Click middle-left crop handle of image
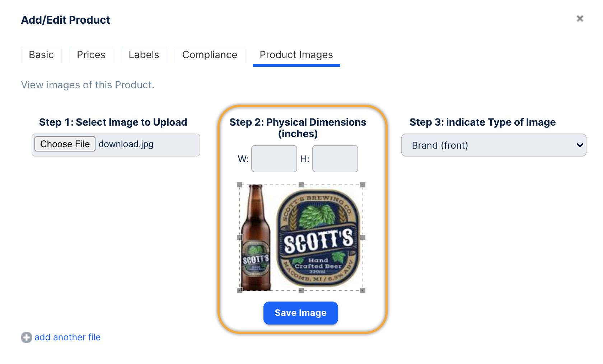 tap(239, 237)
